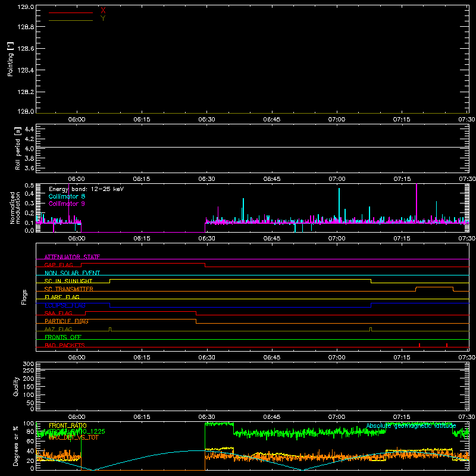Click the red X legend line sample
The image size is (476, 476).
(x=71, y=12)
